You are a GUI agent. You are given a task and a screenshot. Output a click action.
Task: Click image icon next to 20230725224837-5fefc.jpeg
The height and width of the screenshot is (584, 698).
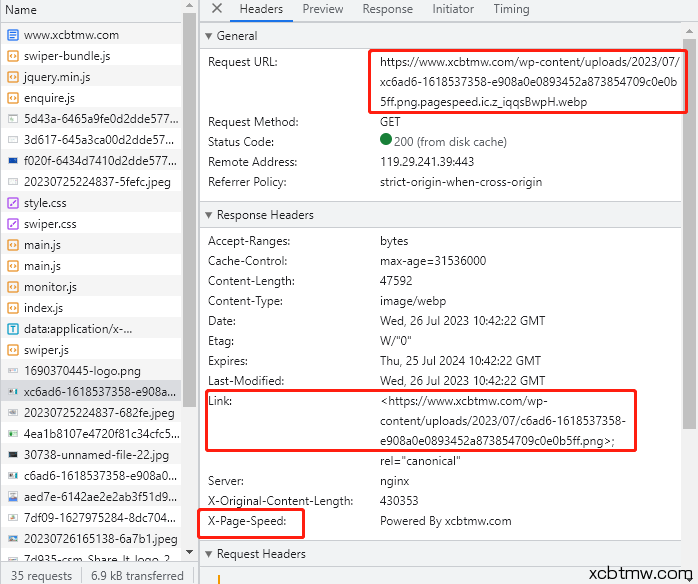coord(13,182)
